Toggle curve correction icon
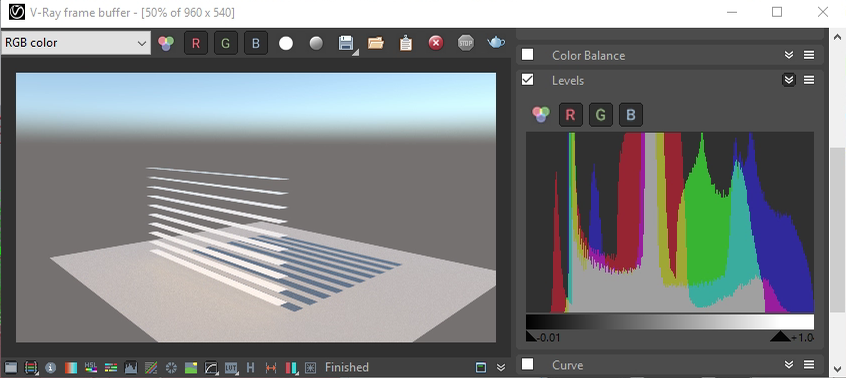The image size is (846, 378). coord(151,368)
